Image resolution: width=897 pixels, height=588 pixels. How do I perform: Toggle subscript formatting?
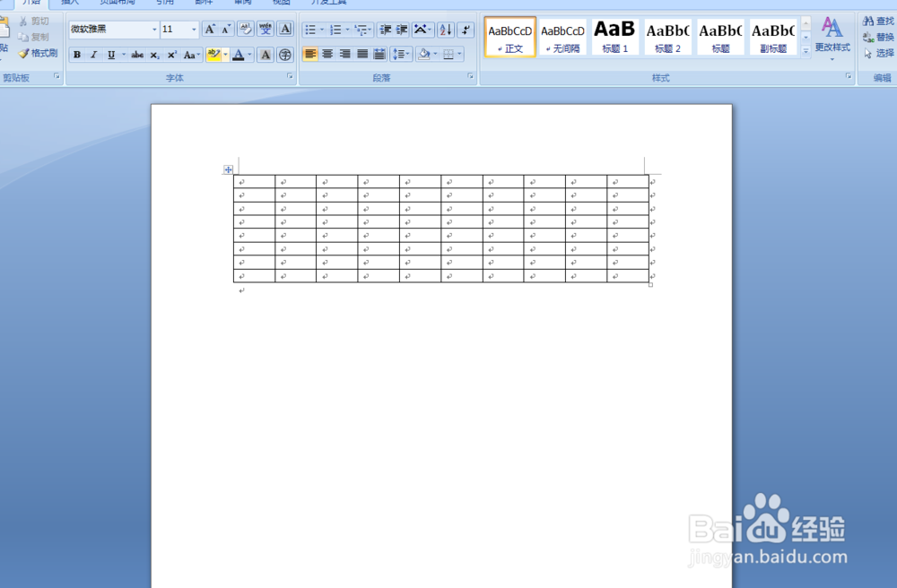point(154,55)
